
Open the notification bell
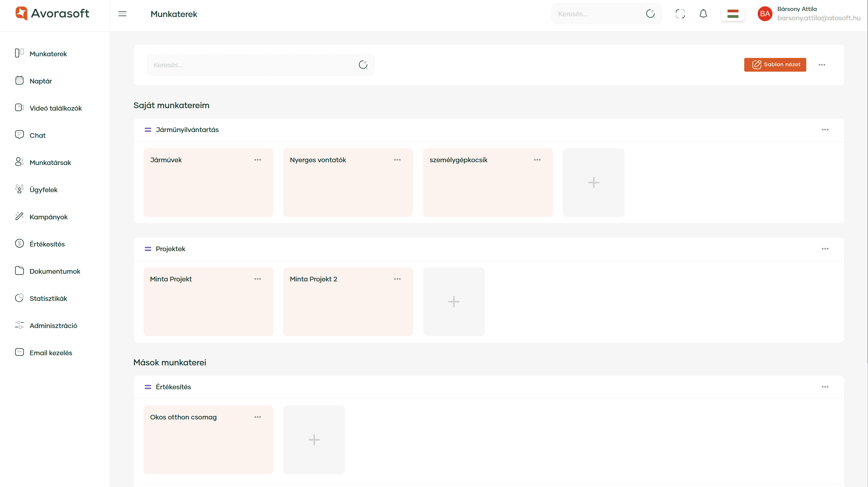coord(703,14)
